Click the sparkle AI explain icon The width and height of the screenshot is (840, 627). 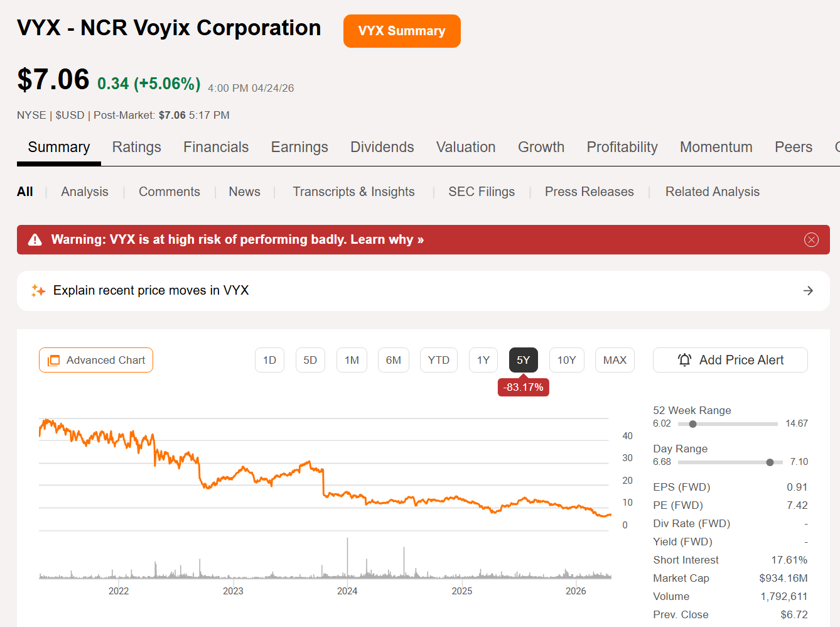38,290
